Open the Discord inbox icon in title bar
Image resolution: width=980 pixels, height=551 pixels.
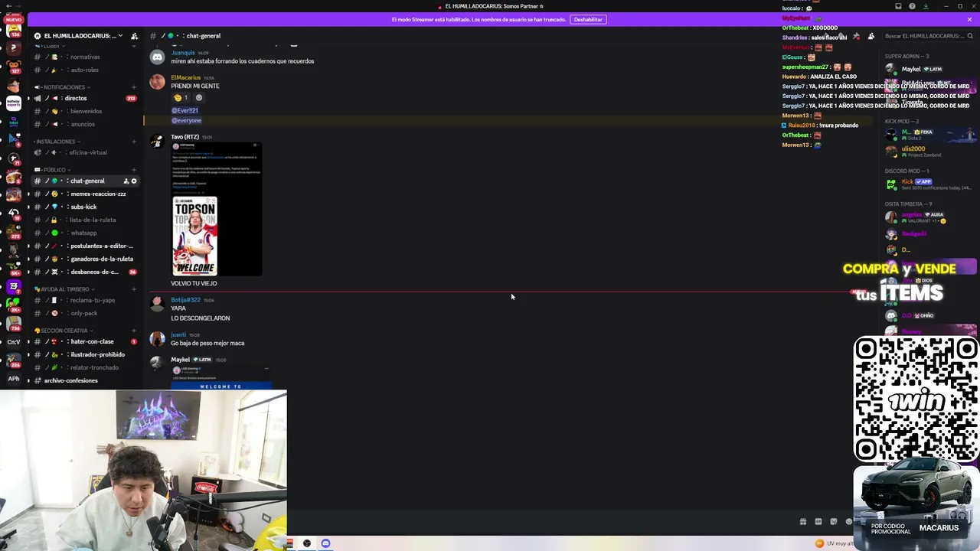click(x=898, y=6)
